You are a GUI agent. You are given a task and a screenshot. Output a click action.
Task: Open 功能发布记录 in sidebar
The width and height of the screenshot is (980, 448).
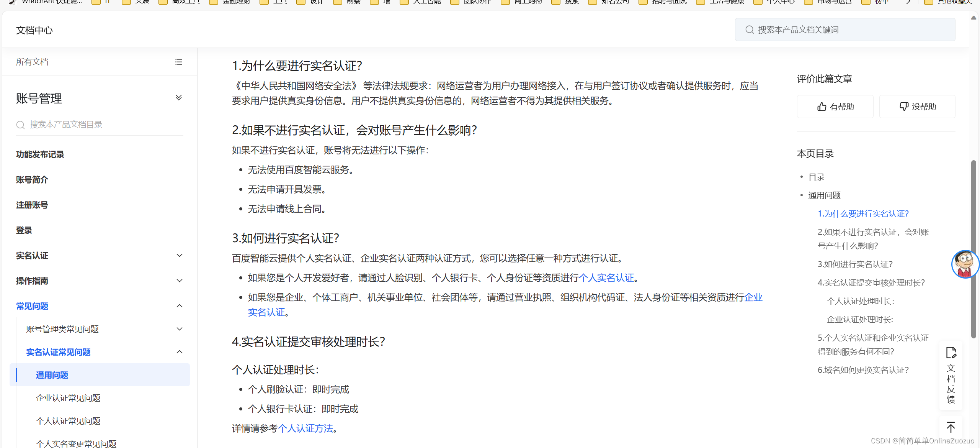(x=40, y=154)
